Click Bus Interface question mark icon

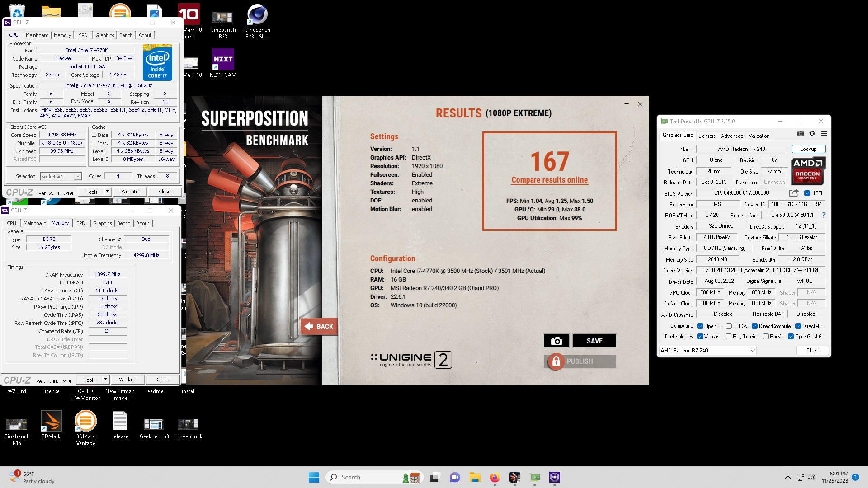(824, 215)
